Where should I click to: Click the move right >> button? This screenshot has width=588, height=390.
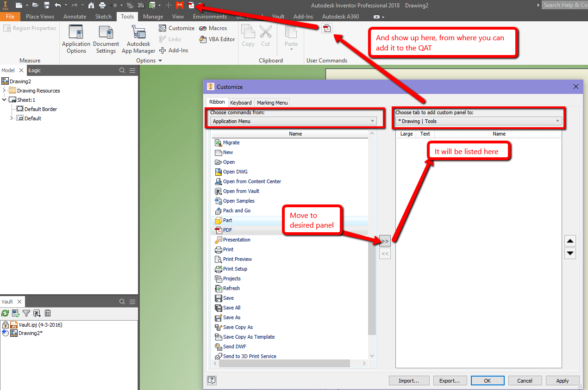coord(385,241)
